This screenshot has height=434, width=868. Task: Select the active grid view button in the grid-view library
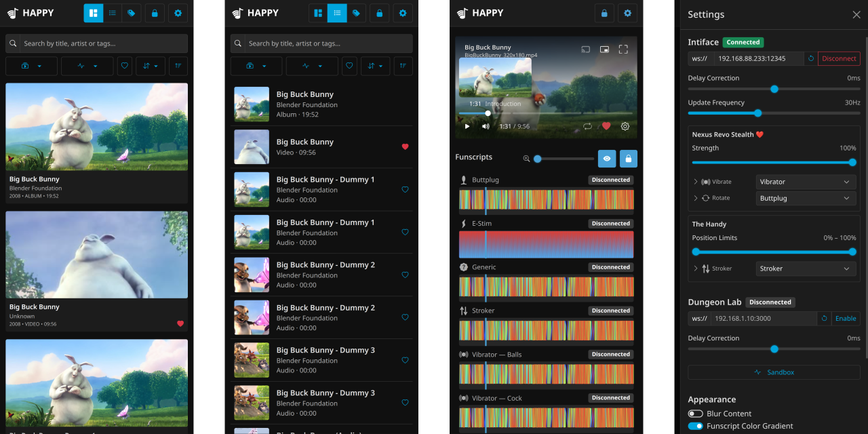coord(94,13)
